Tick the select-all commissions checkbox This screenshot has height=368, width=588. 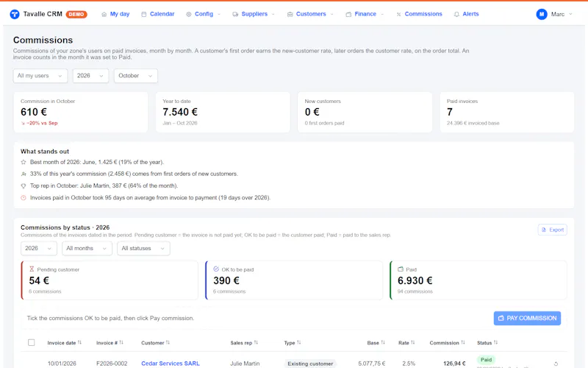coord(32,342)
